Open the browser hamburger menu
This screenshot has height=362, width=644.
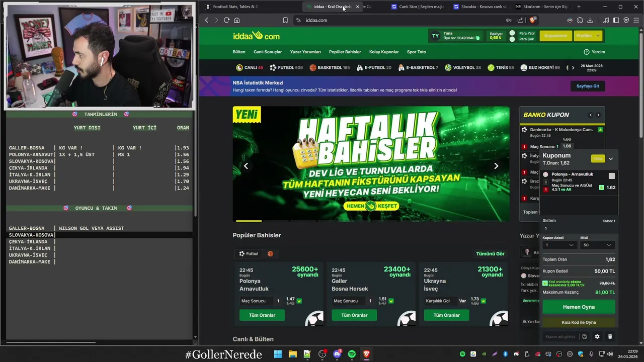point(636,20)
